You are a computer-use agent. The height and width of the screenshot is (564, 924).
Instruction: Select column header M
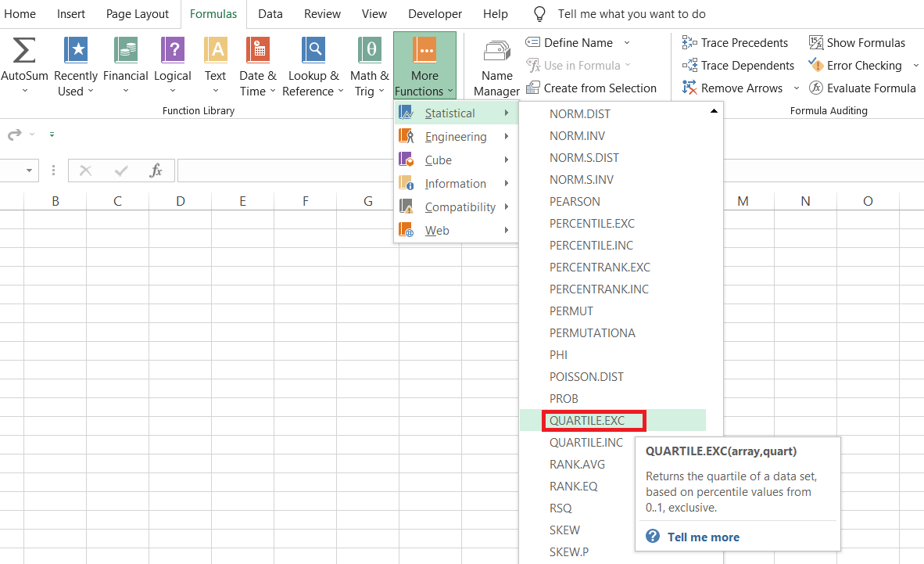(743, 202)
